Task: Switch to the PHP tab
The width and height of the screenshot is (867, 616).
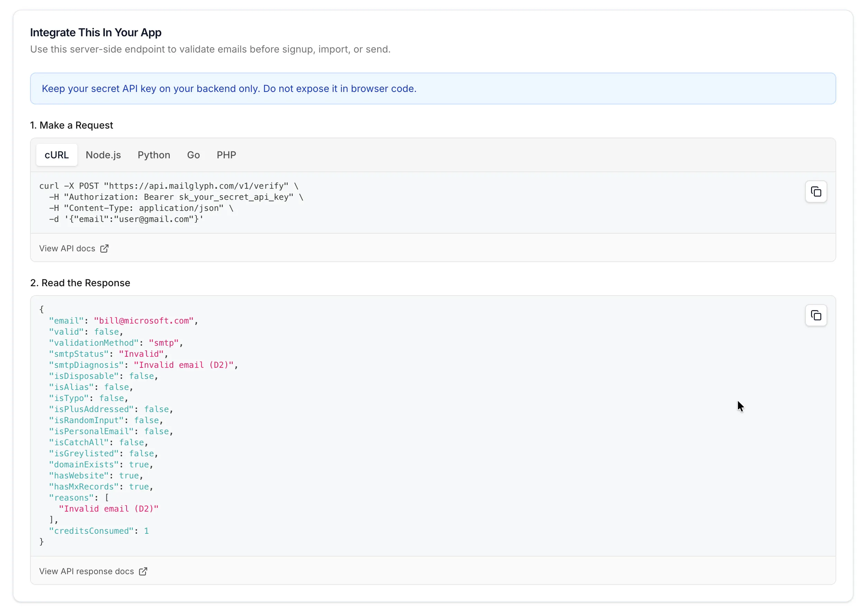Action: tap(226, 155)
